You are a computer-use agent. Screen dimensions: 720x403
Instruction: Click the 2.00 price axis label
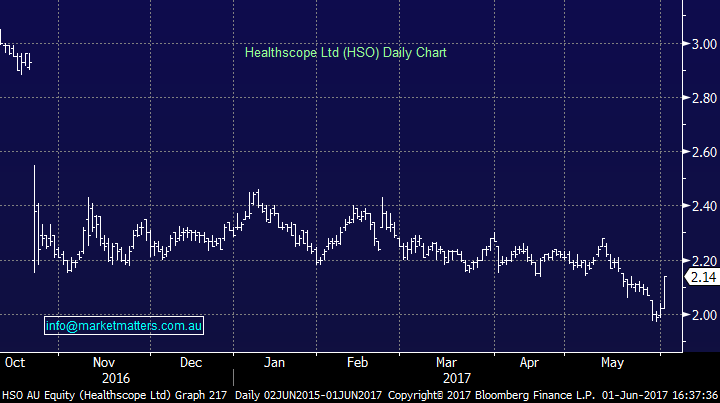click(704, 315)
